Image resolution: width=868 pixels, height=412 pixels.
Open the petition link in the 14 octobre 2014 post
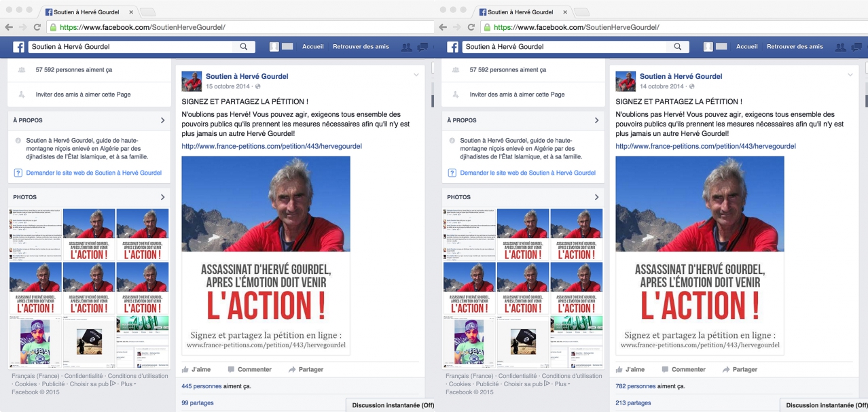pyautogui.click(x=706, y=146)
